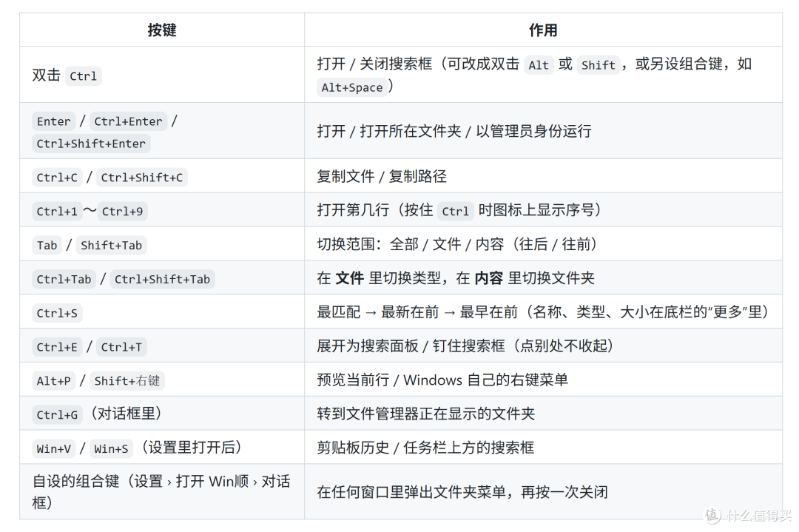Screen dimensions: 799x532
Task: Click the Ctrl+T keycap
Action: point(121,347)
